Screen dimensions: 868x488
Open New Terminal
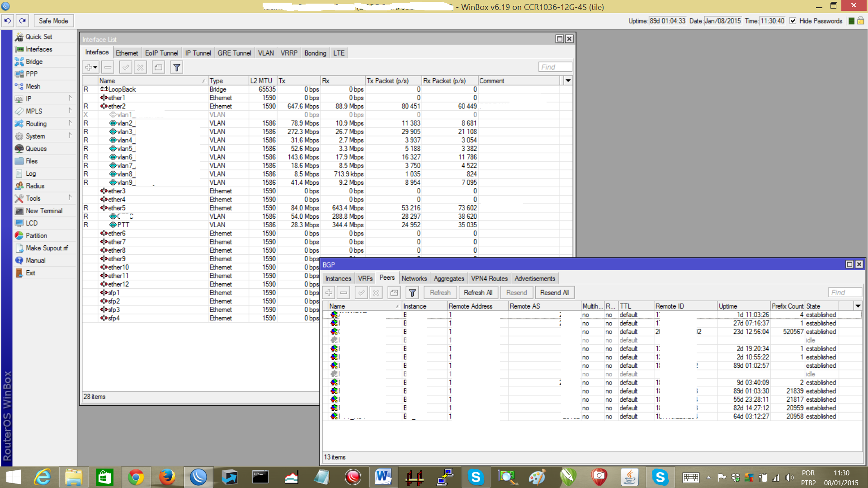(44, 211)
